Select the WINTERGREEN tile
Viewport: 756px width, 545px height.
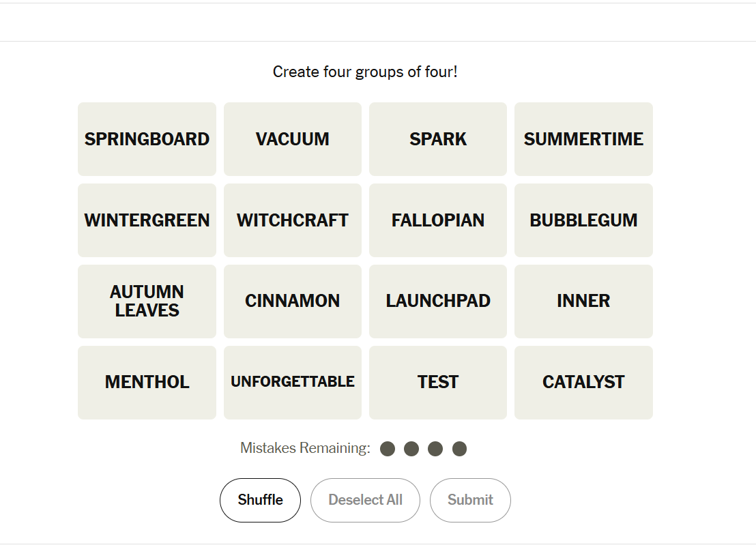tap(147, 220)
